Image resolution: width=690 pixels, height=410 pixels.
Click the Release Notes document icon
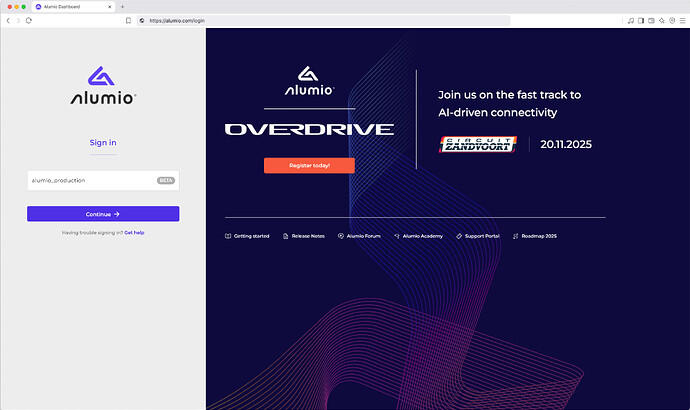(285, 236)
